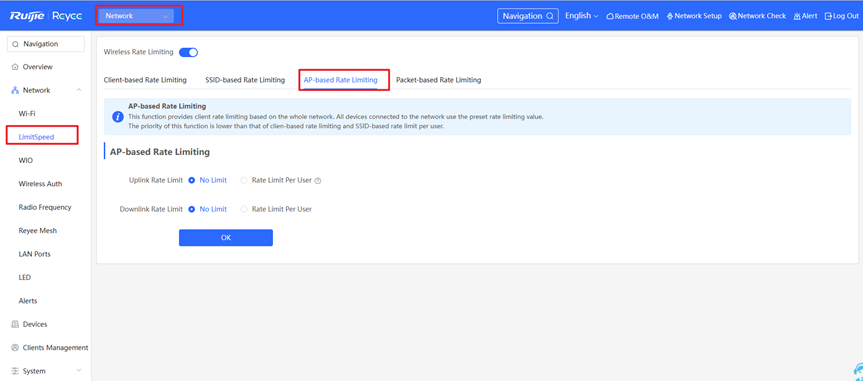
Task: Select the AP-based Rate Limiting tab
Action: coord(341,80)
